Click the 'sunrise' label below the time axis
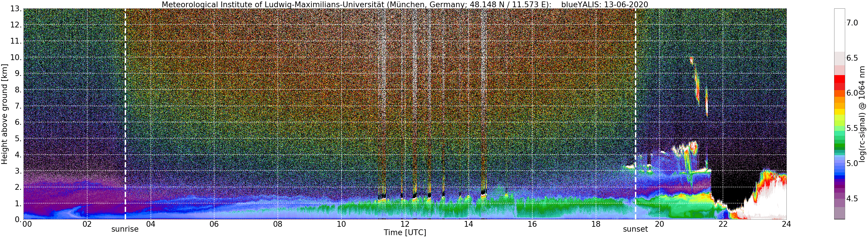 coord(125,229)
